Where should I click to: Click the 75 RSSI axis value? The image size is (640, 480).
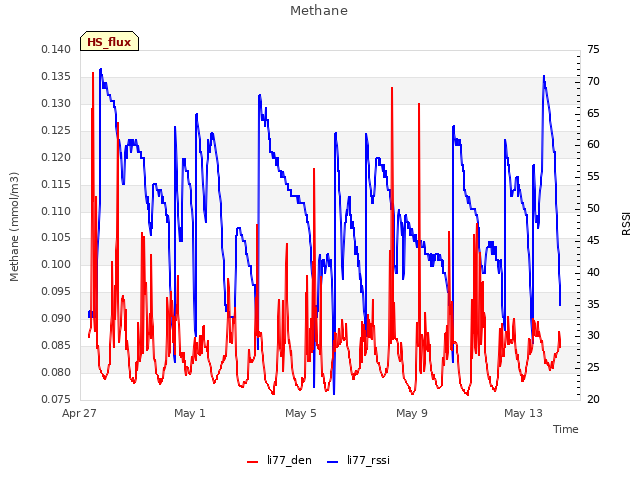[593, 49]
